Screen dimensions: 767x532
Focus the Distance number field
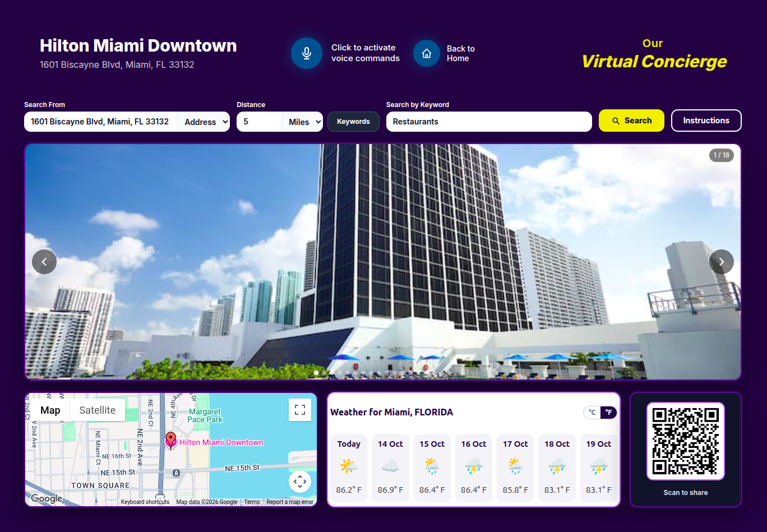point(259,122)
